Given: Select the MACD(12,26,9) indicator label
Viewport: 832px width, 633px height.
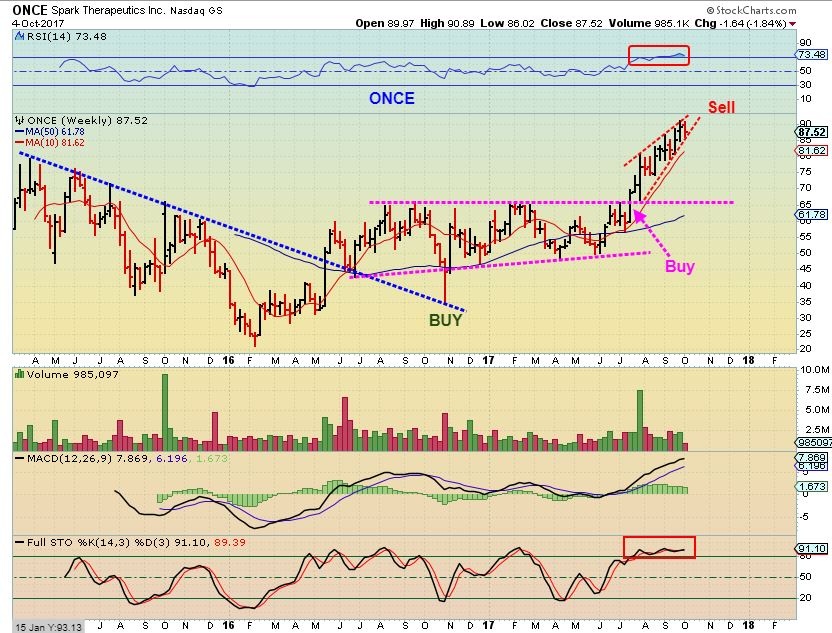Looking at the screenshot, I should [x=59, y=457].
